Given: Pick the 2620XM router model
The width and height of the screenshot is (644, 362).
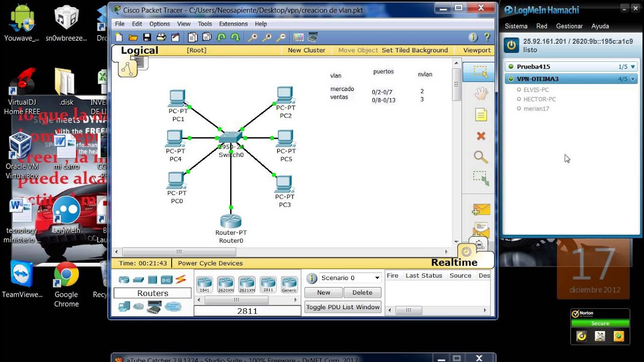Looking at the screenshot, I should (x=225, y=284).
